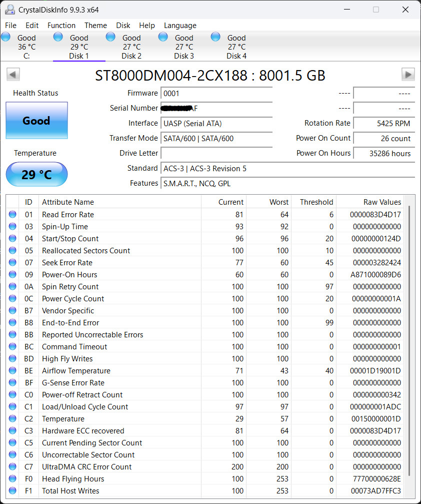Image resolution: width=421 pixels, height=504 pixels.
Task: Click the Good health status button
Action: pyautogui.click(x=36, y=121)
